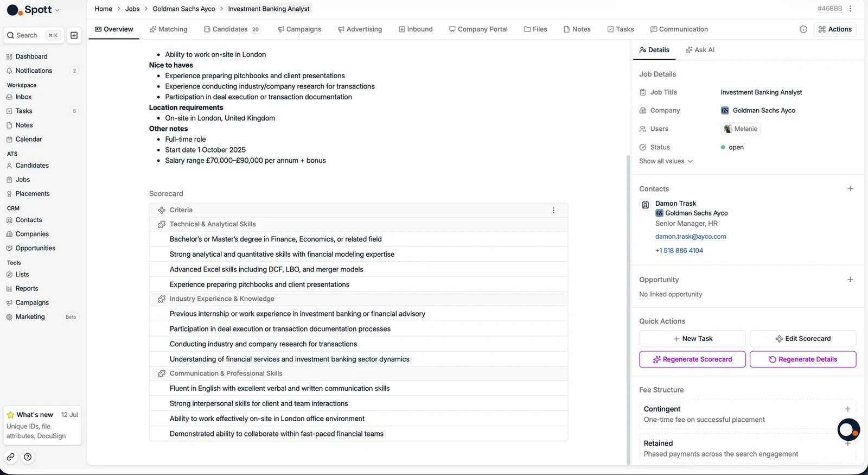This screenshot has height=475, width=868.
Task: Click the New Task button
Action: [692, 339]
